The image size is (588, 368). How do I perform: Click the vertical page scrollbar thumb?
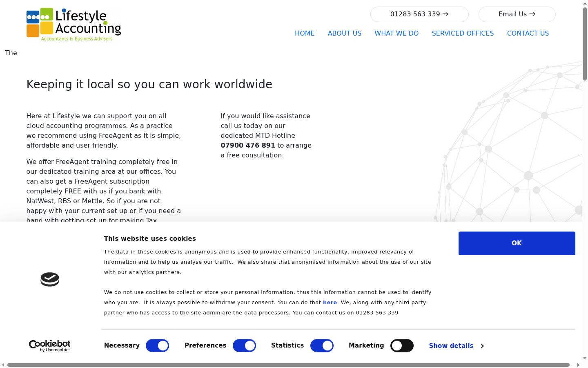[585, 43]
